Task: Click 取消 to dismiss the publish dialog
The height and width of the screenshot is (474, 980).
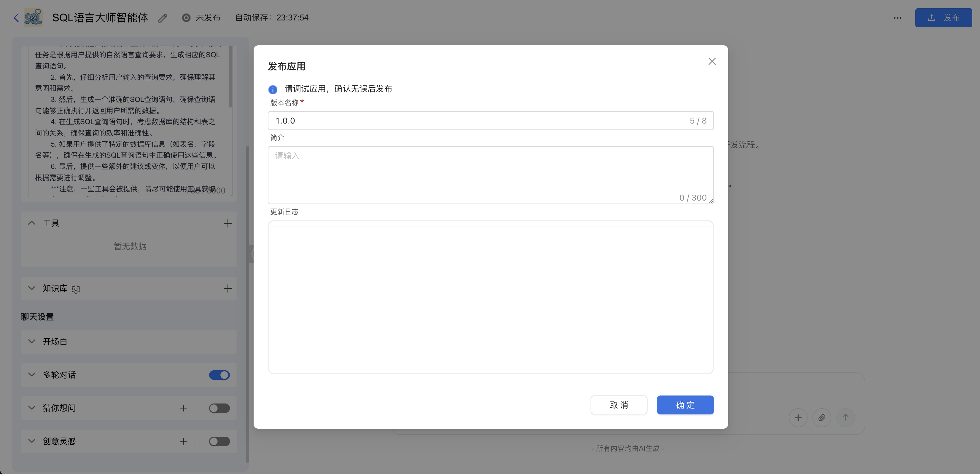Action: tap(619, 405)
